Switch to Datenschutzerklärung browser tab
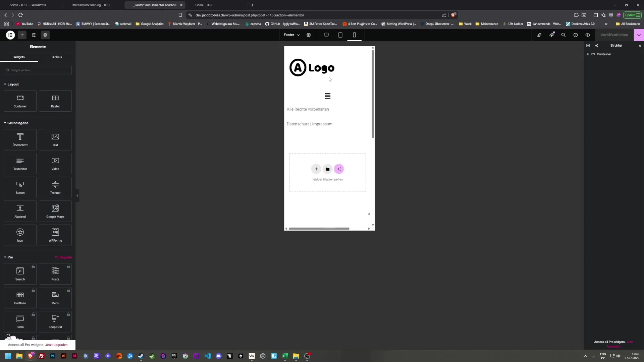This screenshot has height=362, width=644. click(x=91, y=5)
